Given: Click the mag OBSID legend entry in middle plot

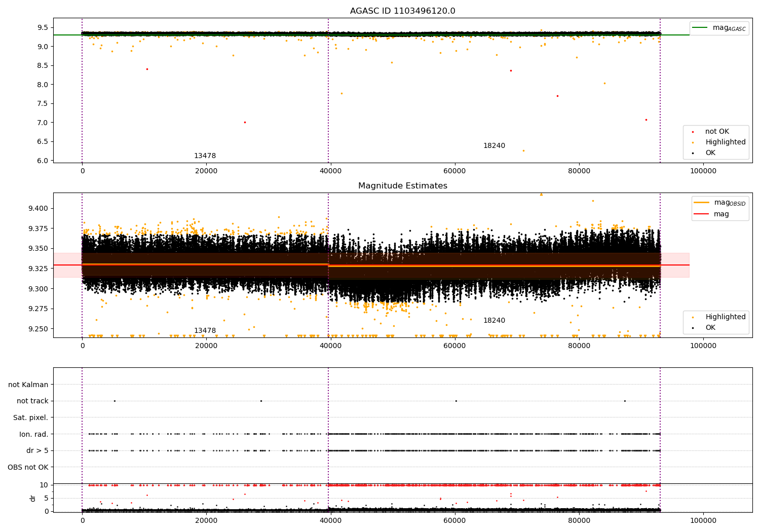Looking at the screenshot, I should [719, 203].
